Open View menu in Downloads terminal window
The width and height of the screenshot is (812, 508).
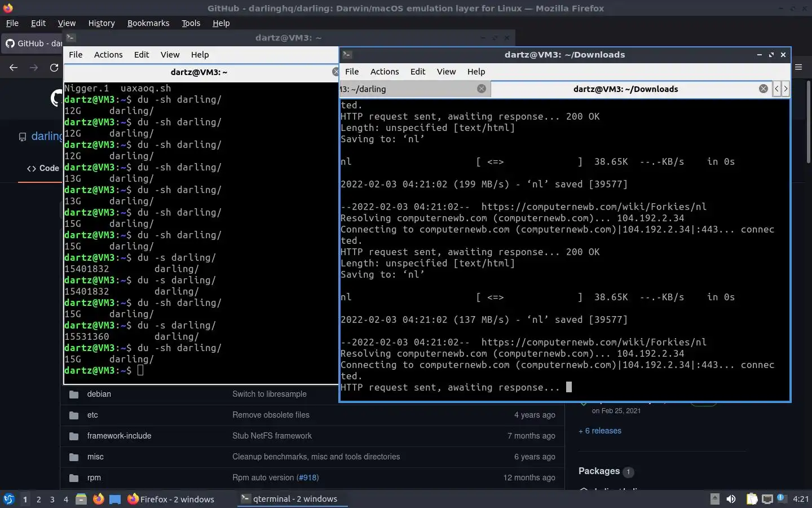pos(446,72)
